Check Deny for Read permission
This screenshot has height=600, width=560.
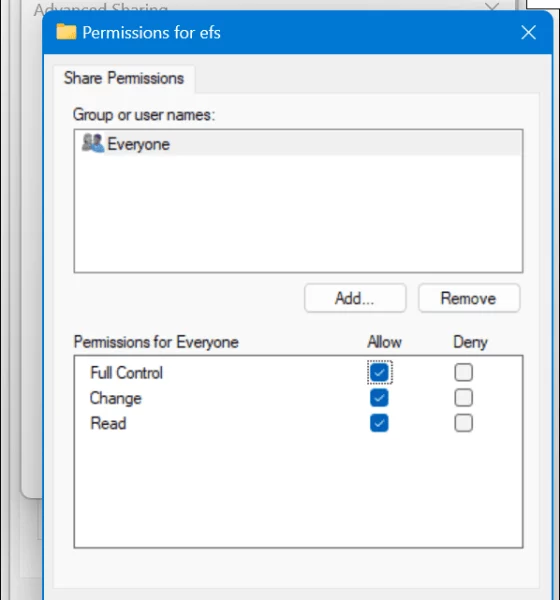464,423
